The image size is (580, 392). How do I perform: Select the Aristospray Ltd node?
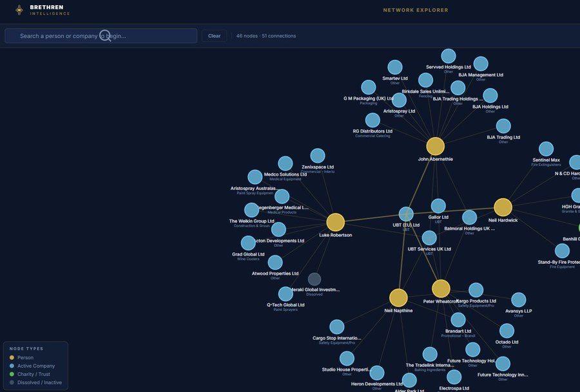[x=399, y=100]
